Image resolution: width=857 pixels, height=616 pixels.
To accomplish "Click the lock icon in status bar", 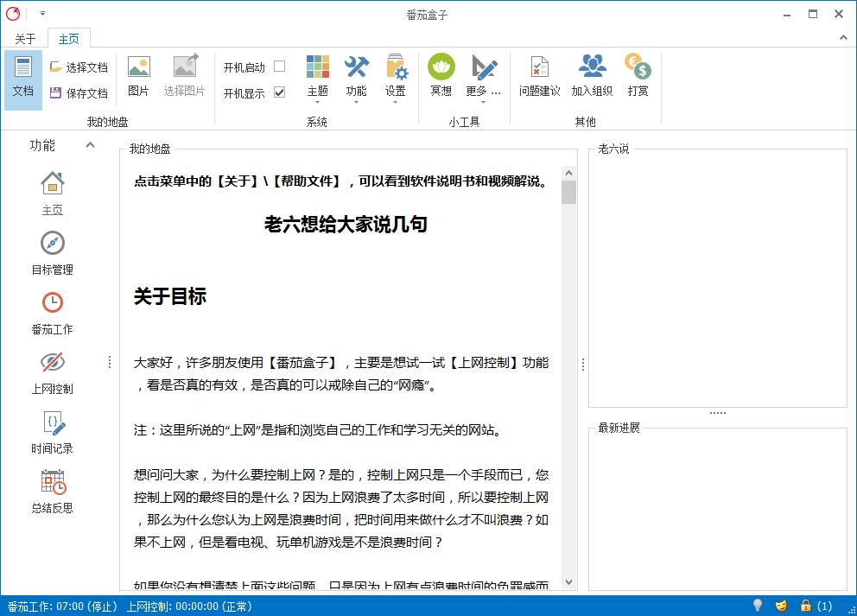I will (x=805, y=606).
